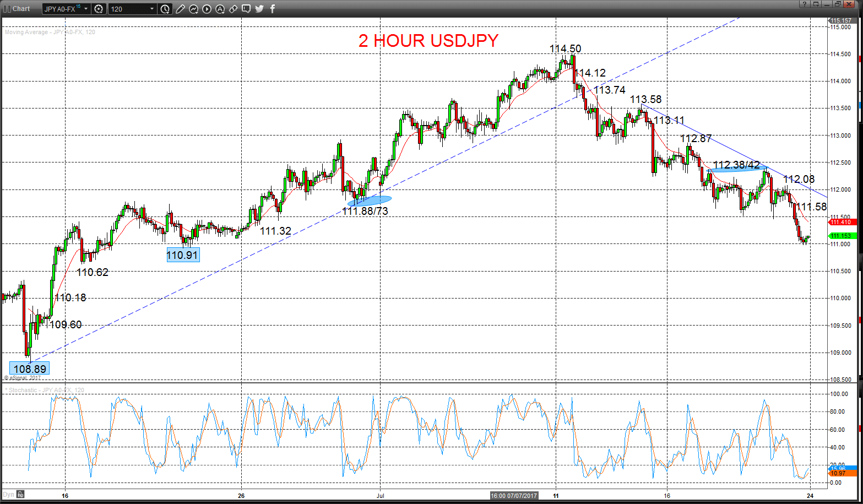Open the studies chart-line icon
Image resolution: width=863 pixels, height=504 pixels.
(193, 9)
